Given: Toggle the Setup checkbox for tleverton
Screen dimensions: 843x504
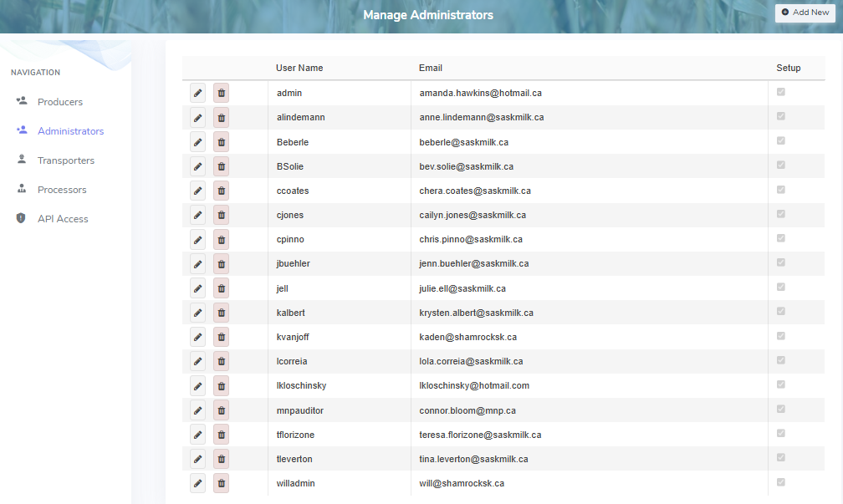Looking at the screenshot, I should 780,457.
